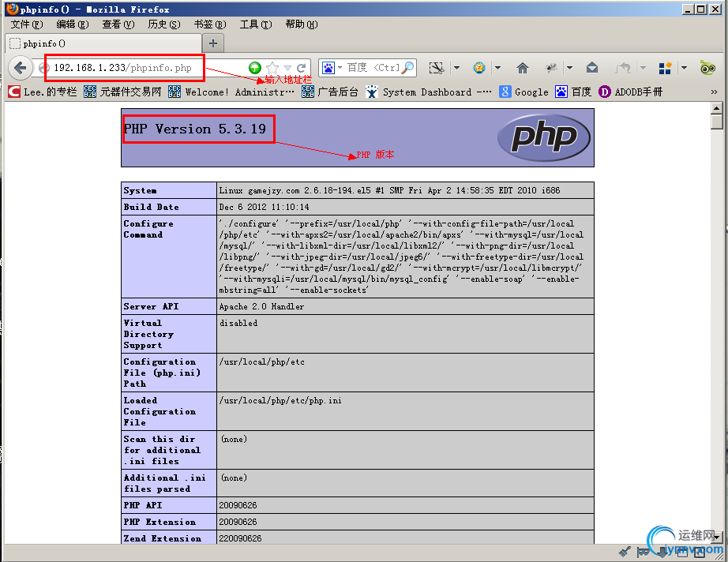The height and width of the screenshot is (562, 728).
Task: Click the 'PHP Version 5.3.19' heading
Action: click(195, 129)
